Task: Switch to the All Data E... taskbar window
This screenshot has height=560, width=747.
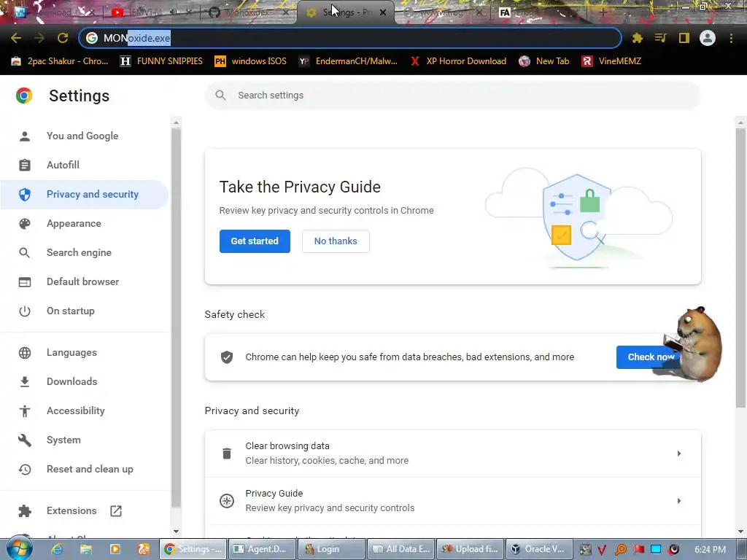Action: tap(401, 549)
